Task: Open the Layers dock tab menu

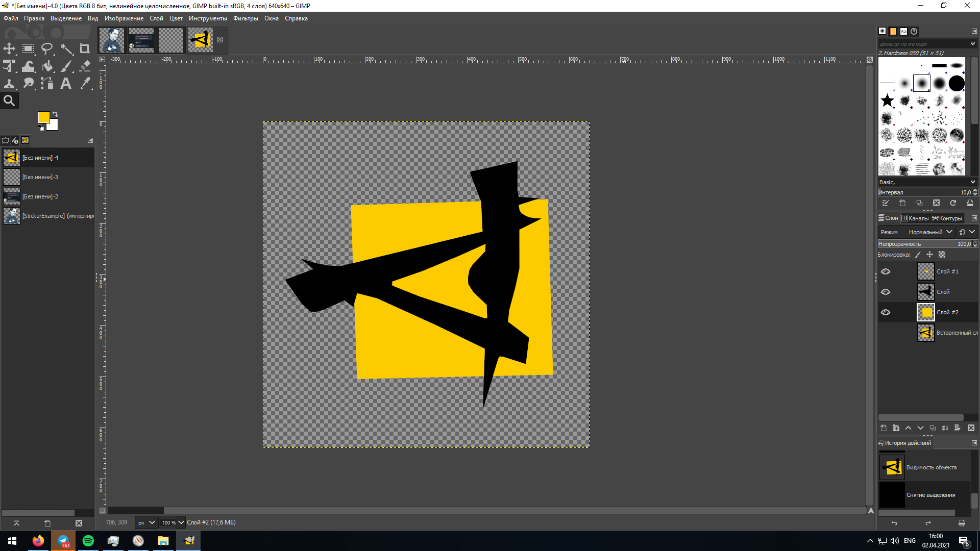Action: pyautogui.click(x=974, y=218)
